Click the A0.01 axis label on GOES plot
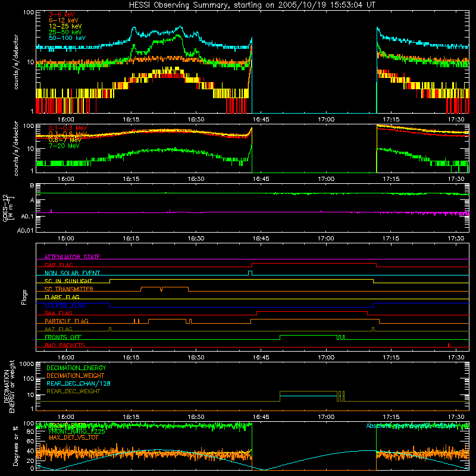 tap(26, 230)
